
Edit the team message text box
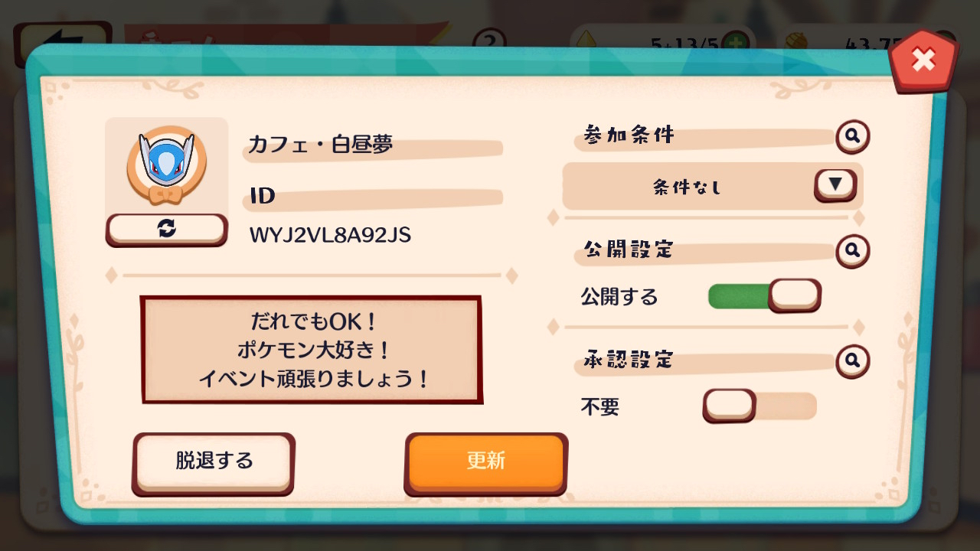pos(311,350)
